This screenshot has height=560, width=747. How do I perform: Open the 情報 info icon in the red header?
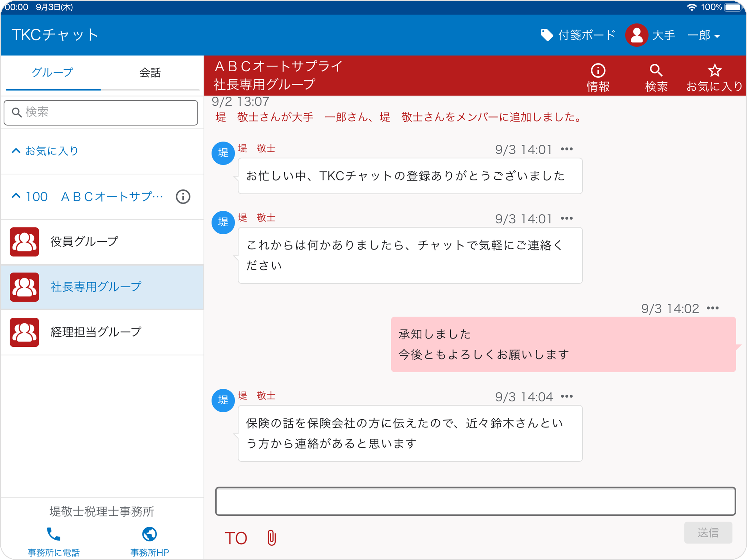[598, 71]
